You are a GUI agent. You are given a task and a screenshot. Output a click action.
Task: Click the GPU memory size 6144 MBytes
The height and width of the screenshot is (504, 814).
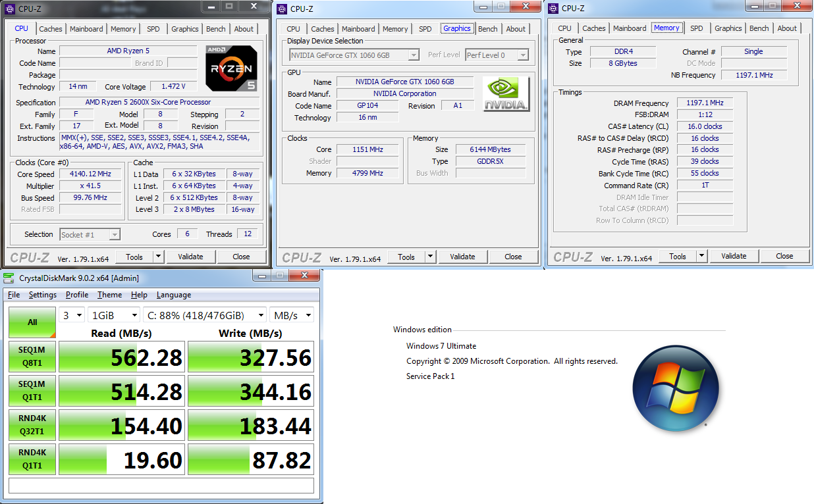(x=491, y=149)
